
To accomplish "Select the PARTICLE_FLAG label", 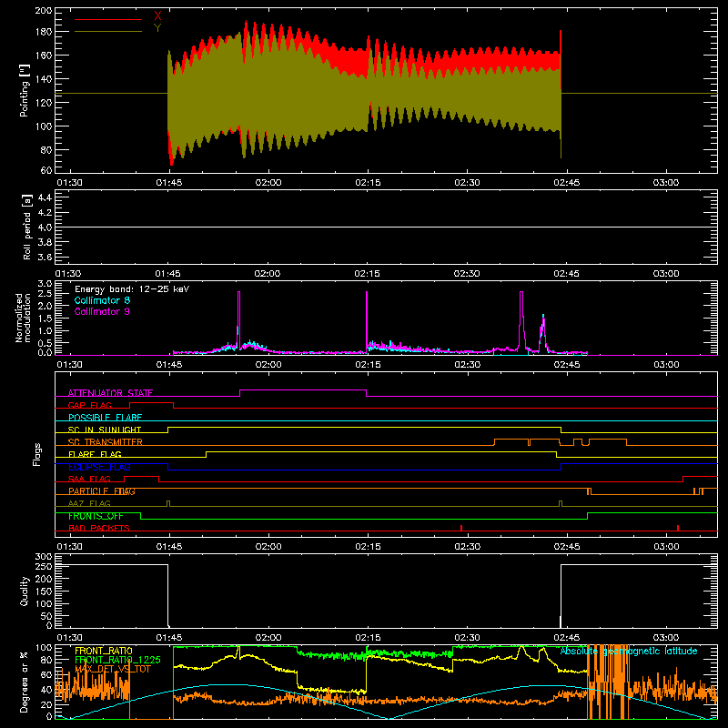I will point(102,491).
